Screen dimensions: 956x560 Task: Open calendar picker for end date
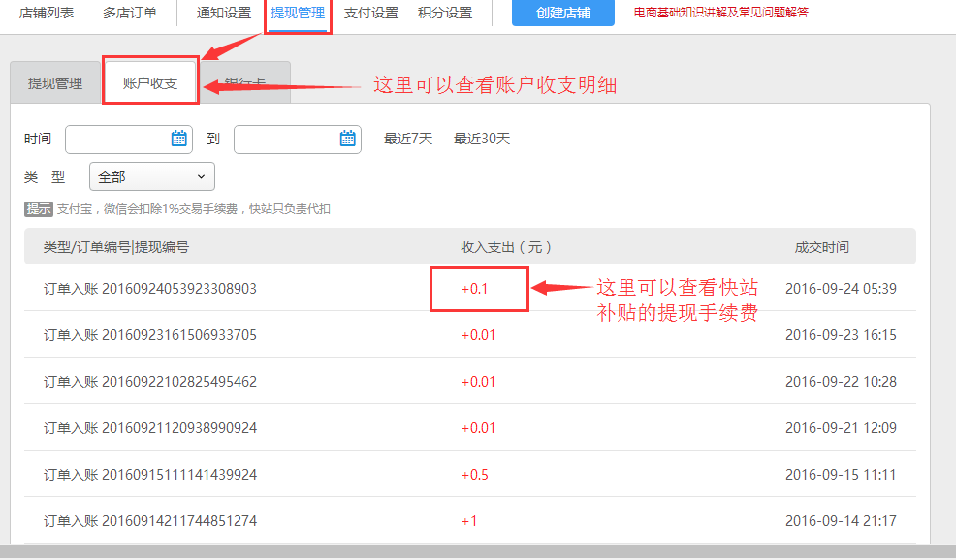click(x=348, y=139)
